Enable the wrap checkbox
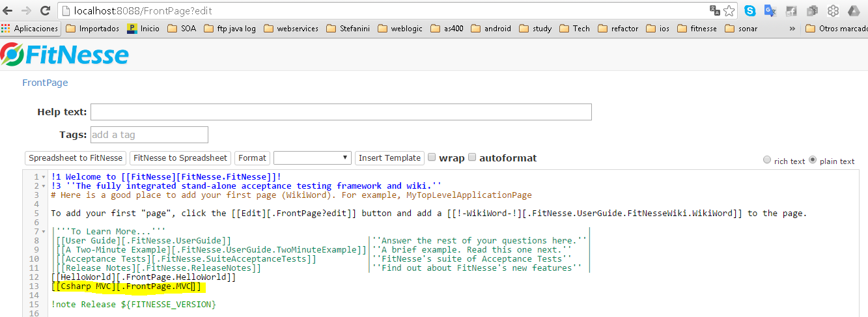The height and width of the screenshot is (317, 868). tap(432, 158)
